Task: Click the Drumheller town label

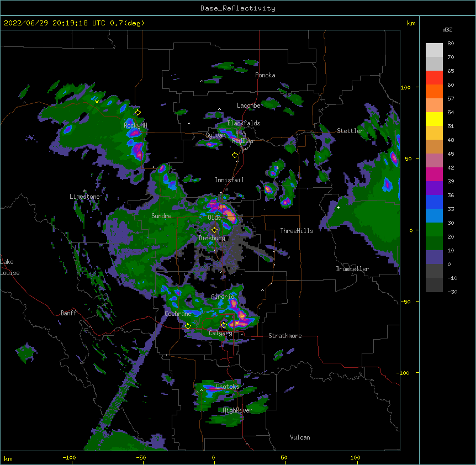Action: click(x=352, y=269)
